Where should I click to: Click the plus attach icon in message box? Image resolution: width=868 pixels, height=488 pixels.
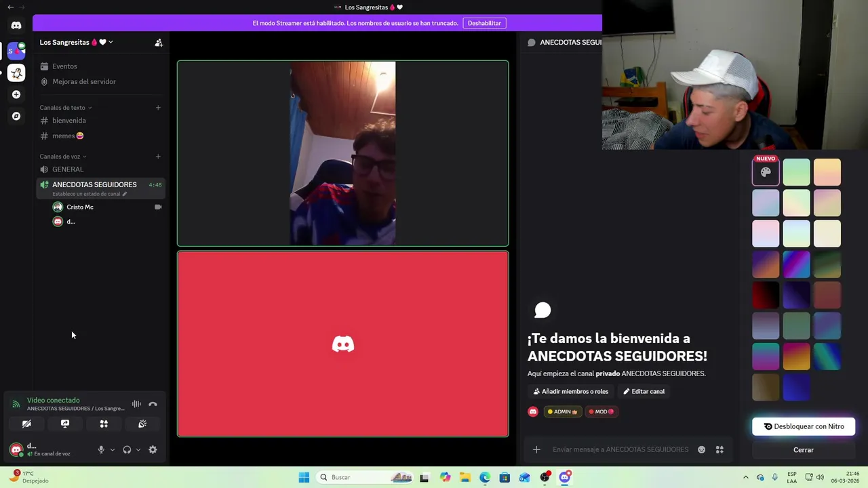pos(536,449)
